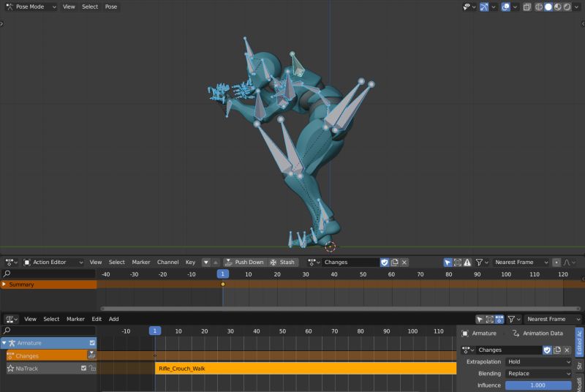Screen dimensions: 585x392
Task: Click the viewport object visibility icon
Action: [467, 7]
